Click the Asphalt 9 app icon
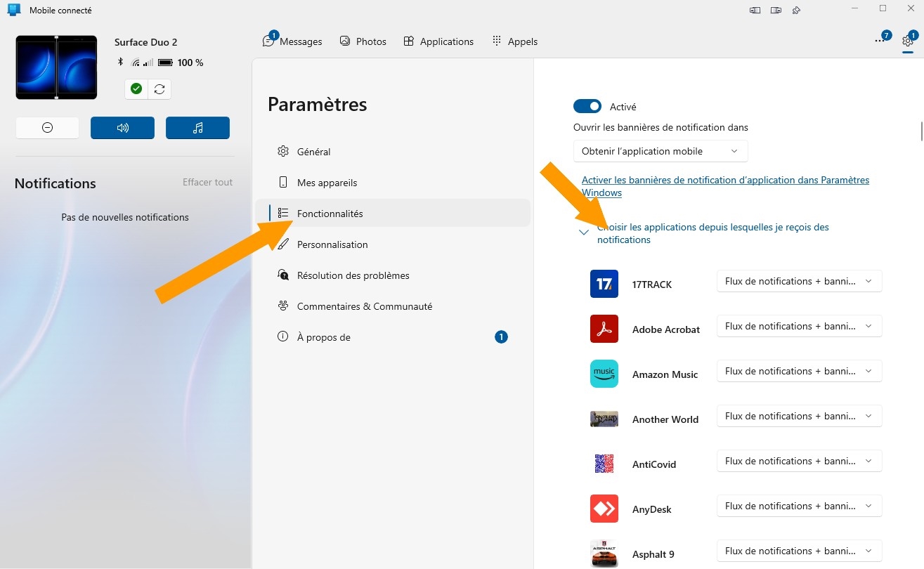The height and width of the screenshot is (569, 924). point(604,554)
